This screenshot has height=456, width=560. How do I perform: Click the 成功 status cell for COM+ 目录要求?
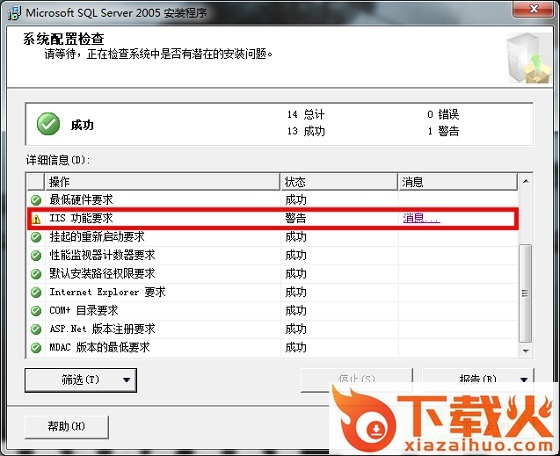pos(296,310)
